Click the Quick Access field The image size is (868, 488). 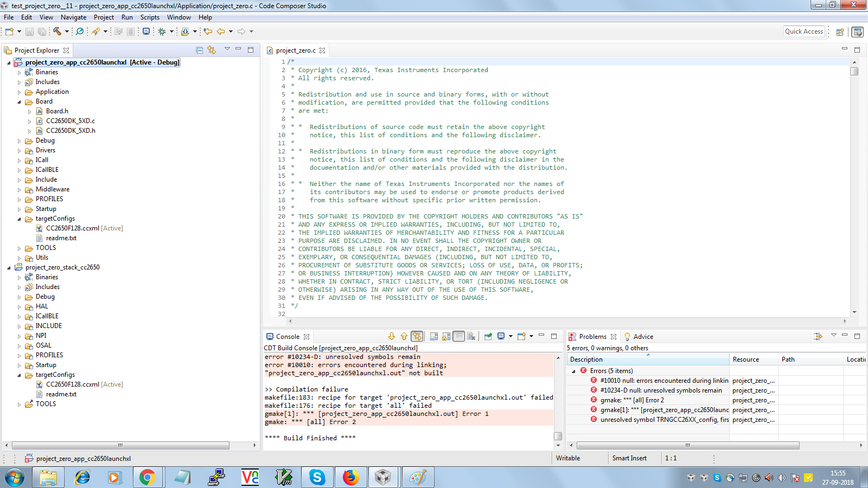[804, 31]
